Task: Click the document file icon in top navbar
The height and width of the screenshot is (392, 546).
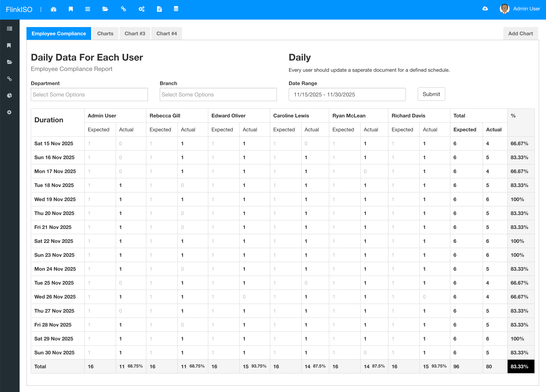Action: point(159,9)
